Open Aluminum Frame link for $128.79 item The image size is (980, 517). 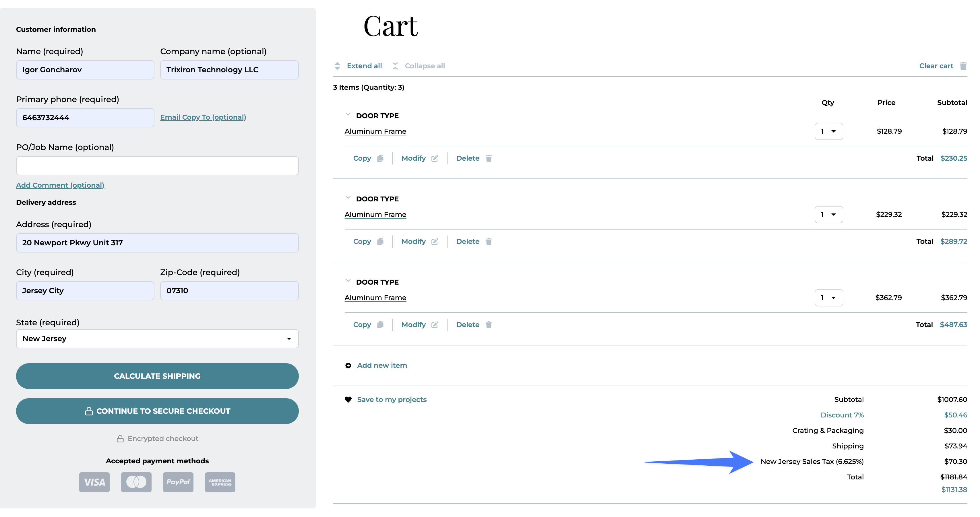pyautogui.click(x=375, y=131)
